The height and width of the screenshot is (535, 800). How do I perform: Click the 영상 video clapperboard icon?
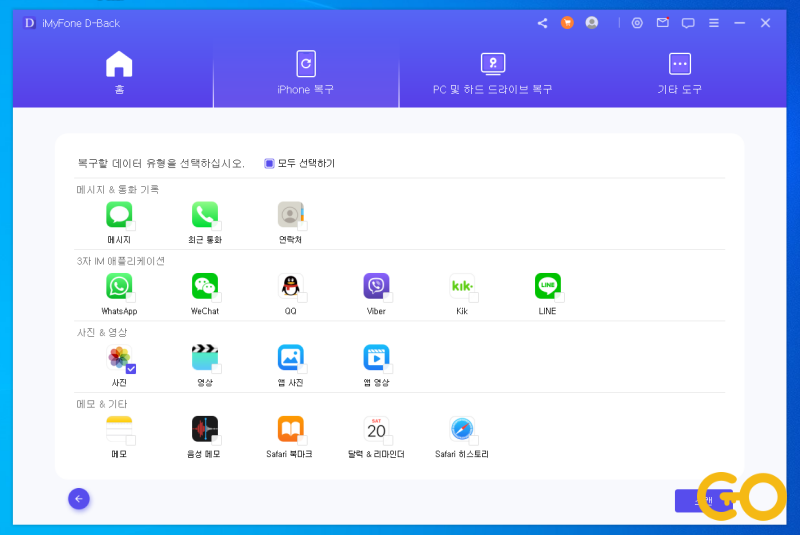(205, 357)
